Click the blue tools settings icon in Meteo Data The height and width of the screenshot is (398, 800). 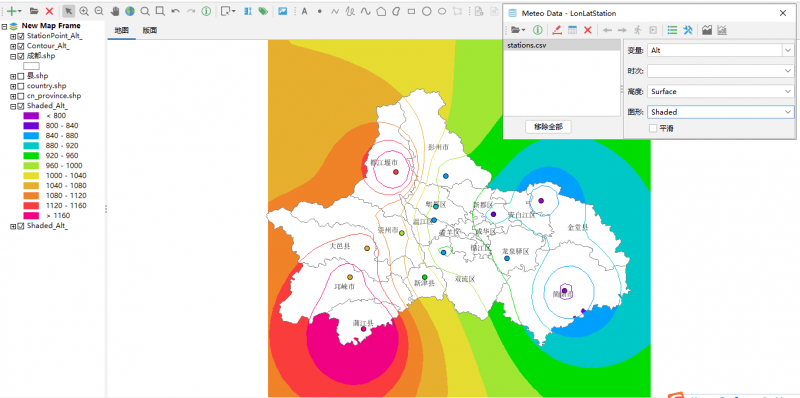coord(688,30)
